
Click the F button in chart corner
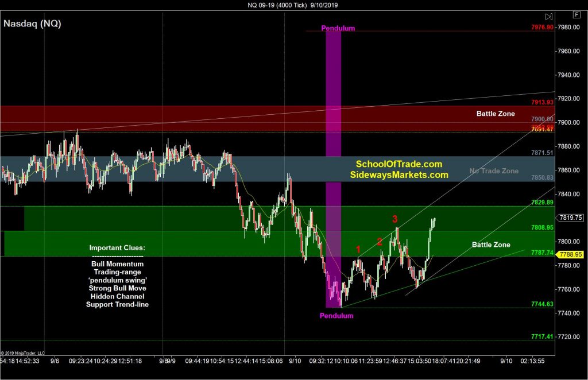(x=577, y=14)
